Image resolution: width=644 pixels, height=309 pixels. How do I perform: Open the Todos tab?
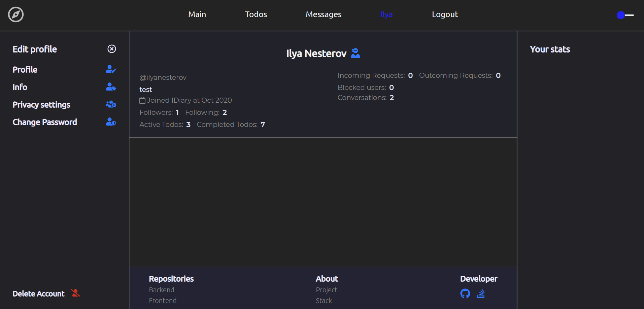(256, 14)
